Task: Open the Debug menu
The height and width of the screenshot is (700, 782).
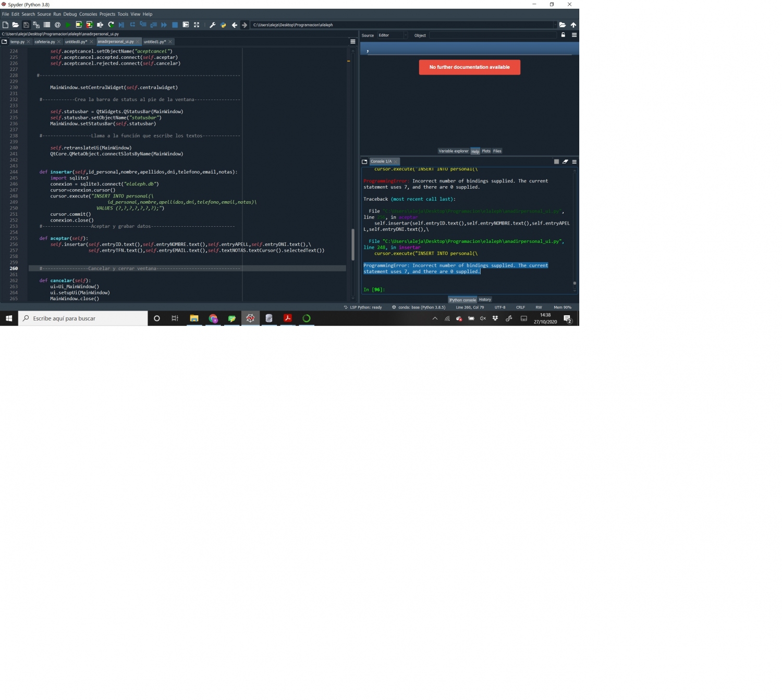Action: pos(70,14)
